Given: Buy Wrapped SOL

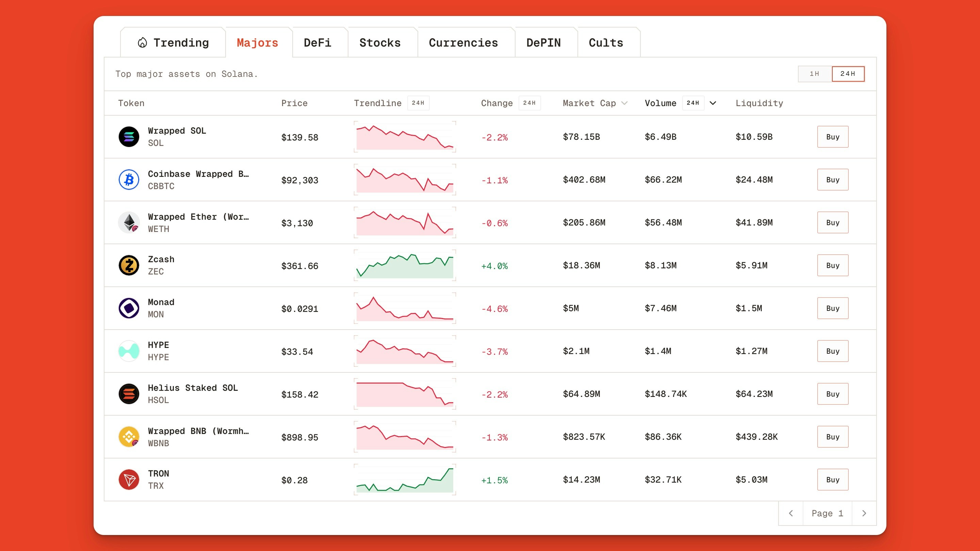Looking at the screenshot, I should (x=832, y=136).
